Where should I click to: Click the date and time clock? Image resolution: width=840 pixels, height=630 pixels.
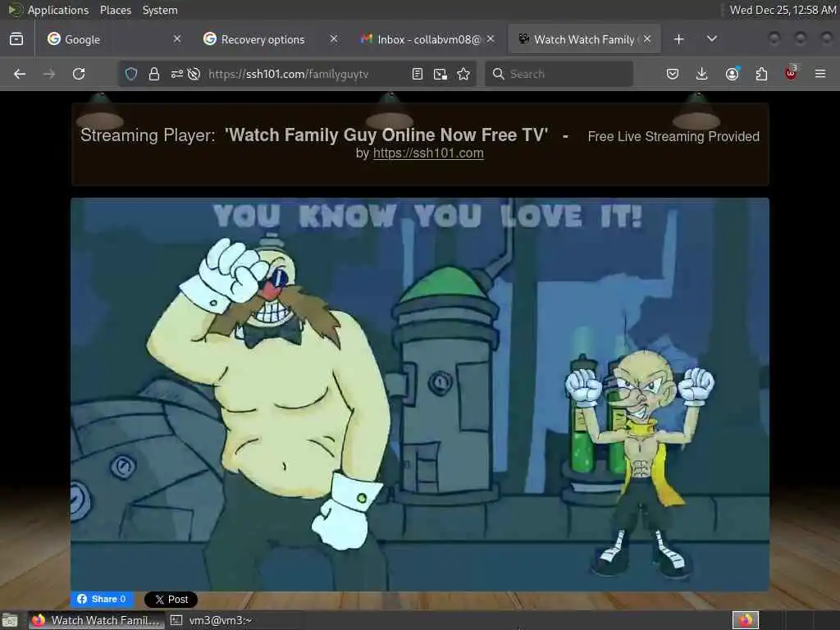click(783, 10)
